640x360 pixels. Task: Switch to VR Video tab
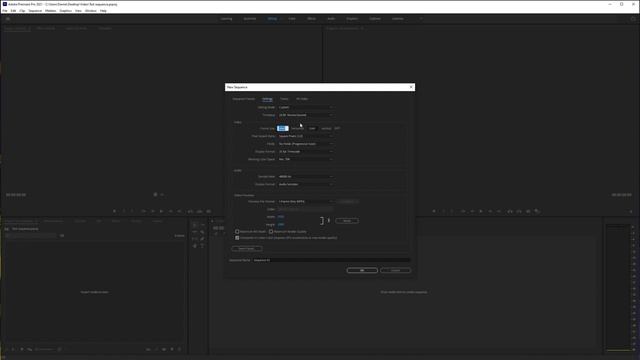[x=302, y=99]
